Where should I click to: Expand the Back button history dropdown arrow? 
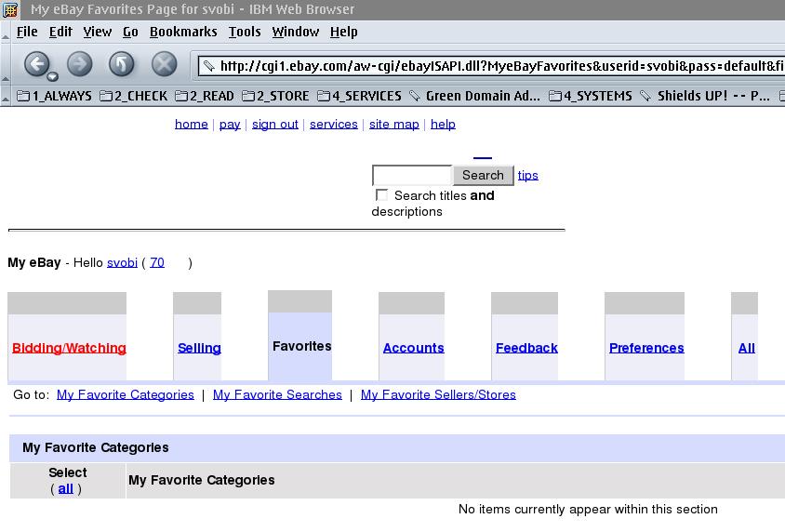coord(52,77)
